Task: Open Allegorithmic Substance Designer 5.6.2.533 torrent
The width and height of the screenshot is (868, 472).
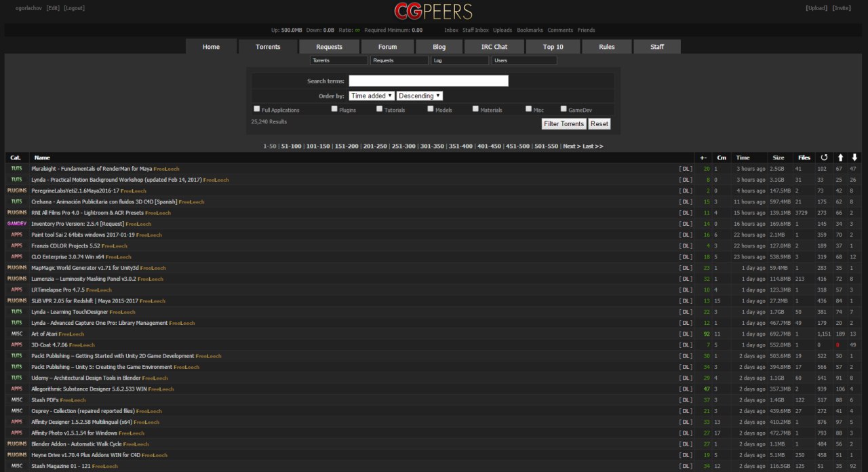Action: point(89,389)
